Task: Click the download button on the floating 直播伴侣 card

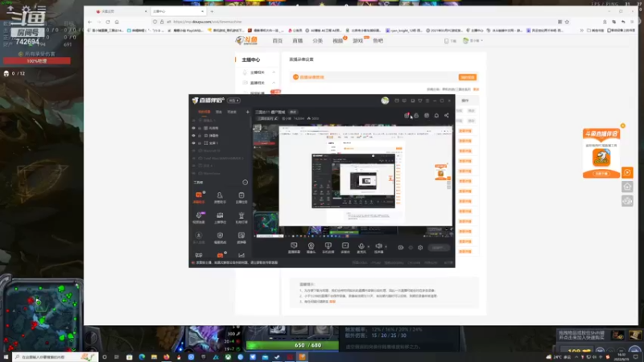Action: click(x=601, y=174)
